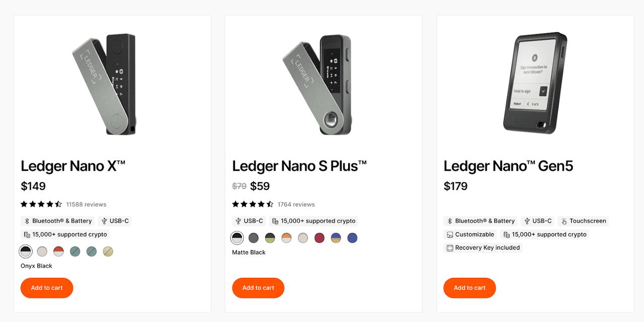Select the dark blue swatch for Nano S Plus

click(x=352, y=237)
